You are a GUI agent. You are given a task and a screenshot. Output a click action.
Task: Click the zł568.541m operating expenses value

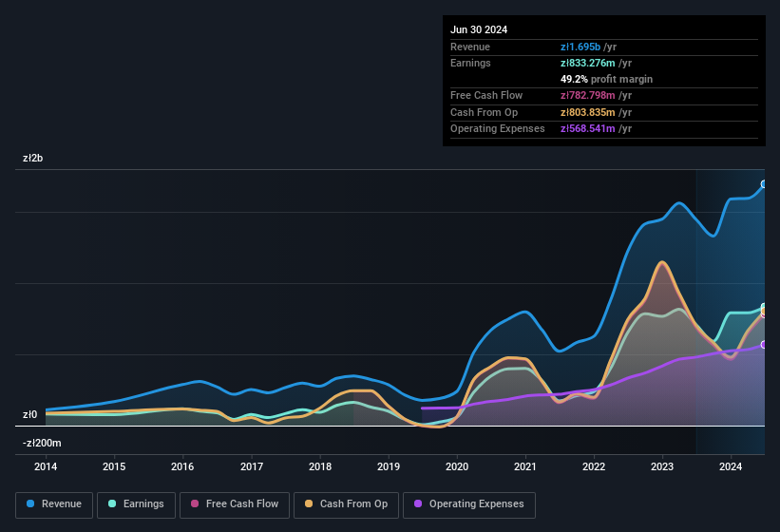point(587,128)
